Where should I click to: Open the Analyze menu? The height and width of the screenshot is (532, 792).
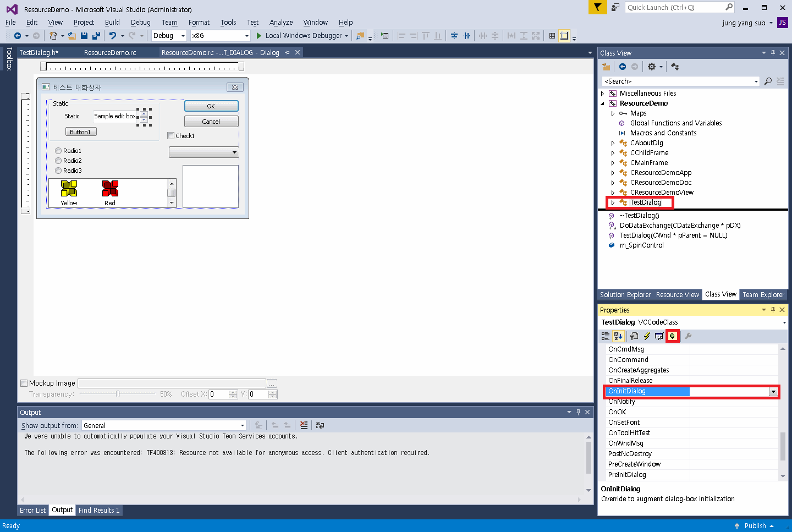click(x=281, y=23)
